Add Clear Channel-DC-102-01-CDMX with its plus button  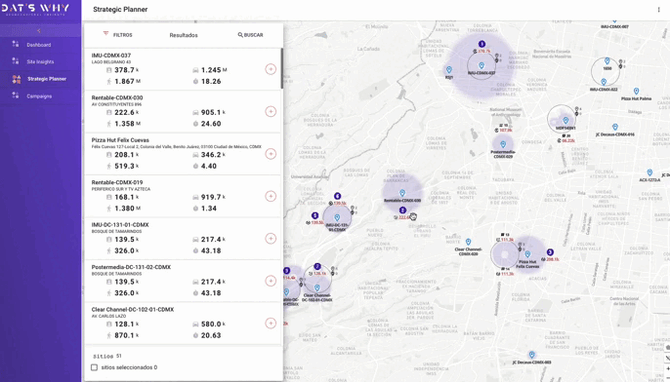[270, 323]
